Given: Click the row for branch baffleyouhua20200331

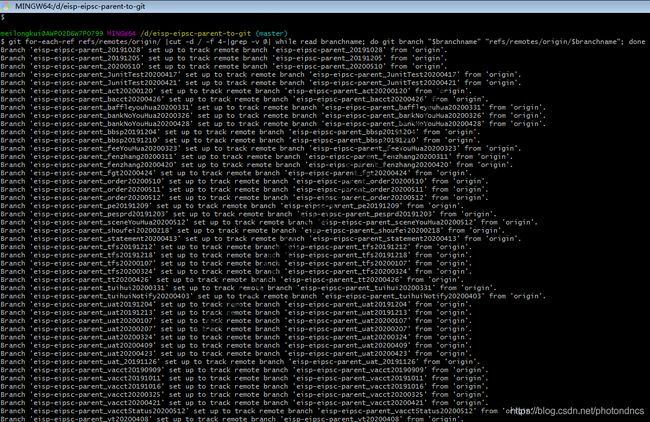Looking at the screenshot, I should 273,107.
